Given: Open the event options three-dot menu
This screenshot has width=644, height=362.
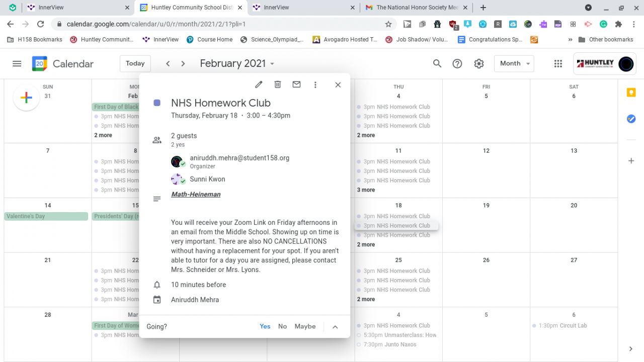Looking at the screenshot, I should coord(315,85).
